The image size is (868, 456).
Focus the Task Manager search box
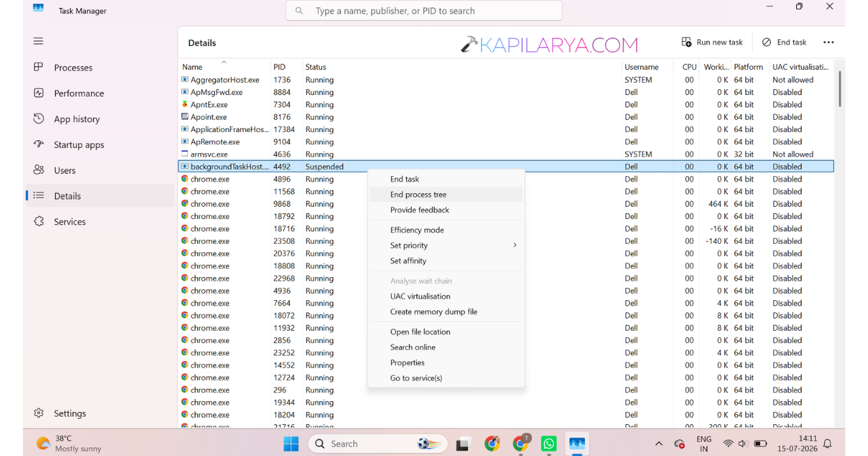[424, 11]
